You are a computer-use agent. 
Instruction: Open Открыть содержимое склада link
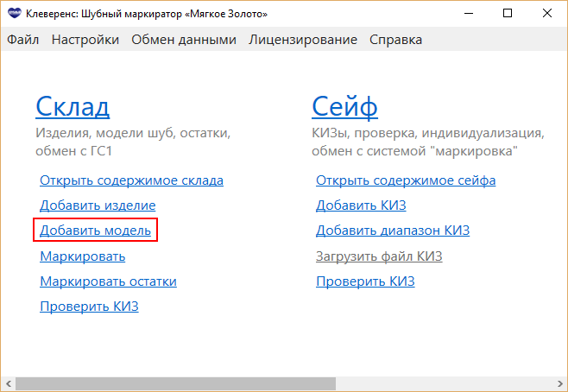131,180
